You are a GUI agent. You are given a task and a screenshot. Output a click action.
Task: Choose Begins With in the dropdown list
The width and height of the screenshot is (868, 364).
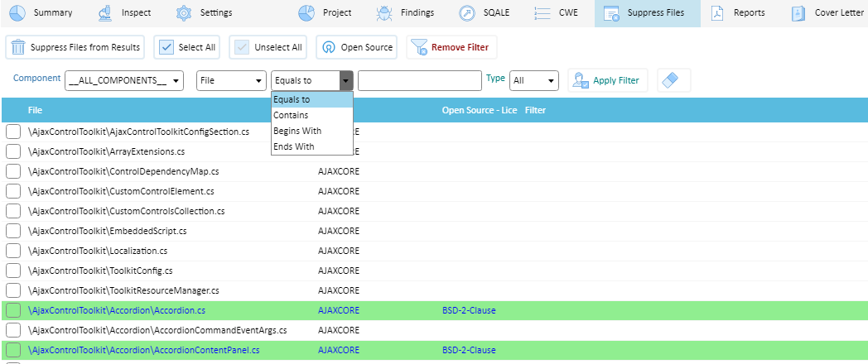(311, 131)
